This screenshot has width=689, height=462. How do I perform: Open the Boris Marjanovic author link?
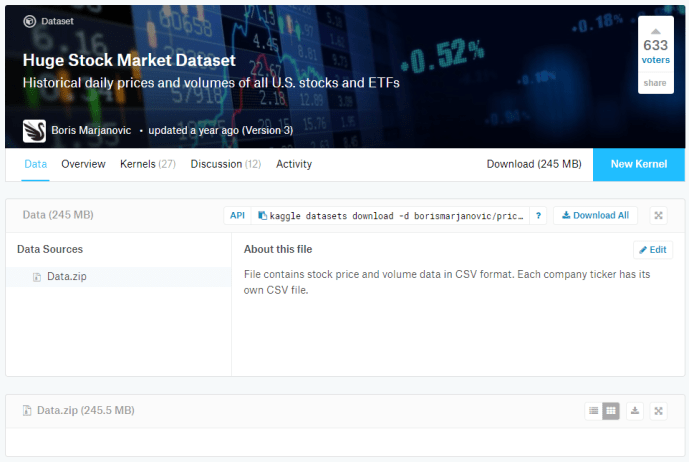pyautogui.click(x=91, y=130)
